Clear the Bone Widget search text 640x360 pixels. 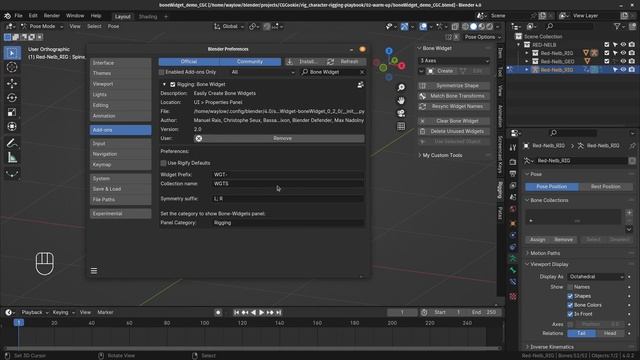tap(362, 72)
